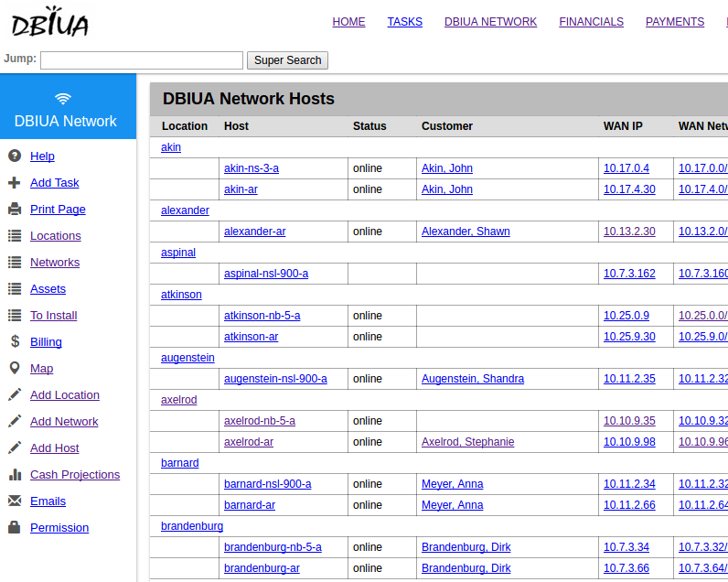This screenshot has width=728, height=582.
Task: Click the Help question mark icon
Action: [x=15, y=156]
